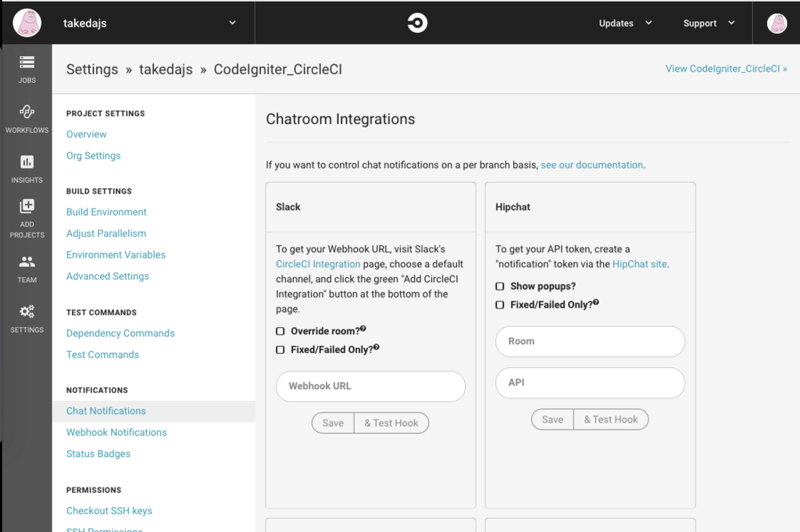Go to Dependency Commands page
The image size is (800, 532).
tap(120, 334)
